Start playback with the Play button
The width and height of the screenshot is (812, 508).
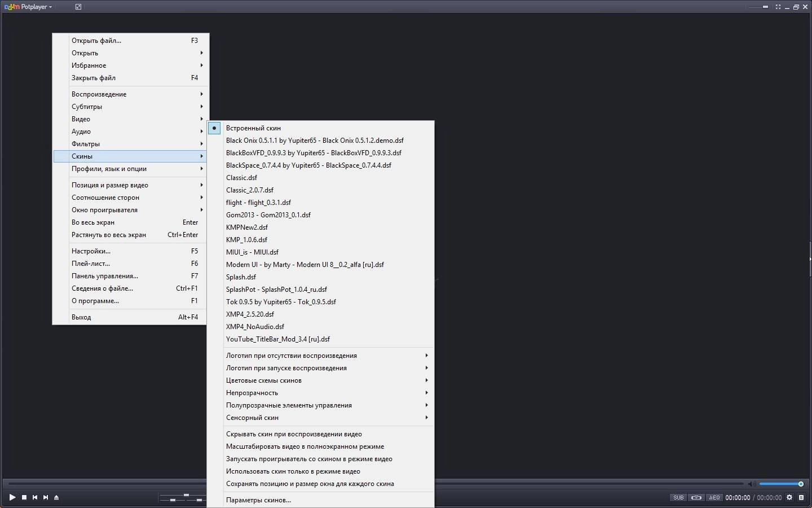[x=12, y=497]
